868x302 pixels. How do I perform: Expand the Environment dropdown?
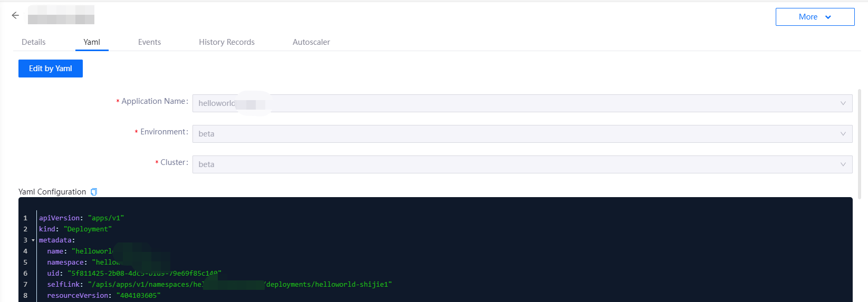coord(522,134)
